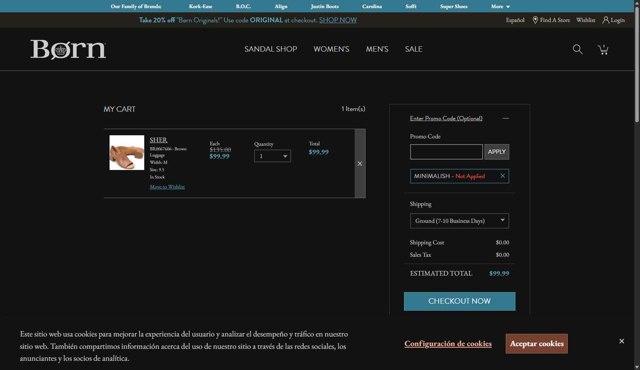Open the Quantity dropdown
Screen dimensions: 640x370
pyautogui.click(x=272, y=156)
